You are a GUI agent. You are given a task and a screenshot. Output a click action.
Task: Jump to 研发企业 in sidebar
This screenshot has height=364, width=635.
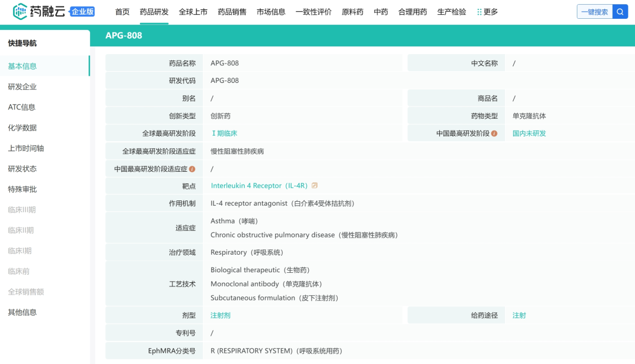click(x=22, y=87)
